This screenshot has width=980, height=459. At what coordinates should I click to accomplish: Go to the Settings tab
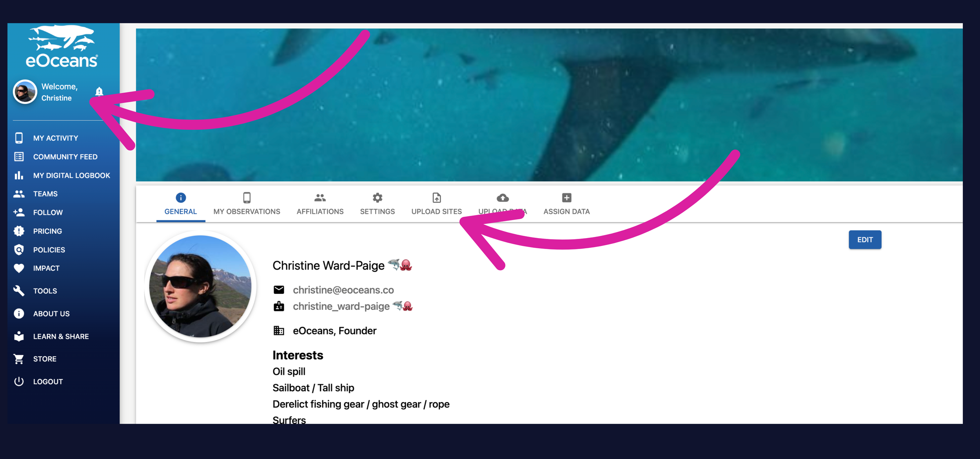click(x=377, y=204)
